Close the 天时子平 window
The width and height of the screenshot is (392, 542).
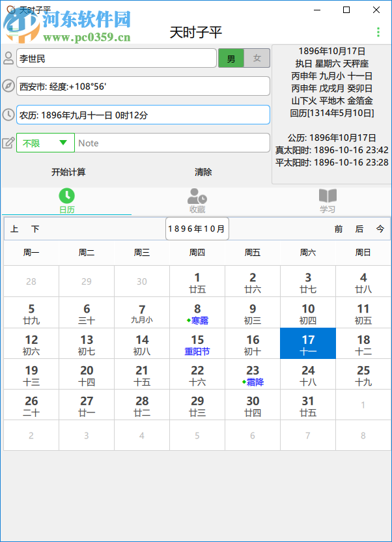[x=376, y=10]
